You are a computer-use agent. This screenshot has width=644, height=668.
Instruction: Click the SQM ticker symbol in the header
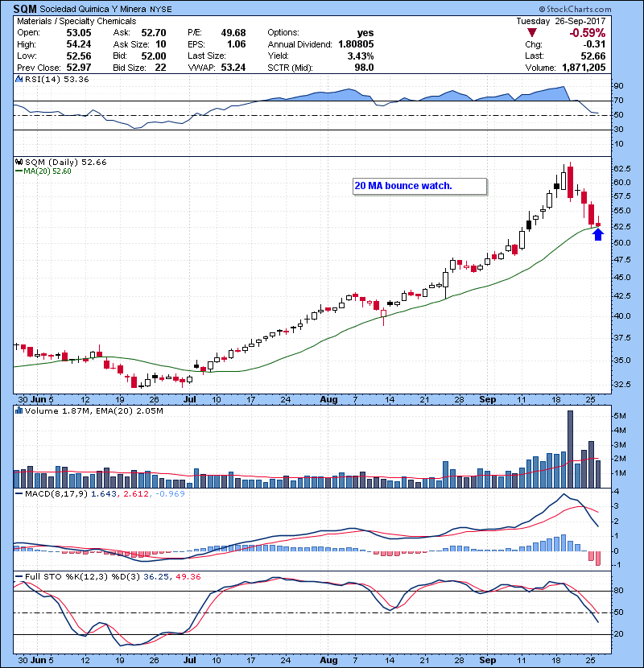point(25,9)
